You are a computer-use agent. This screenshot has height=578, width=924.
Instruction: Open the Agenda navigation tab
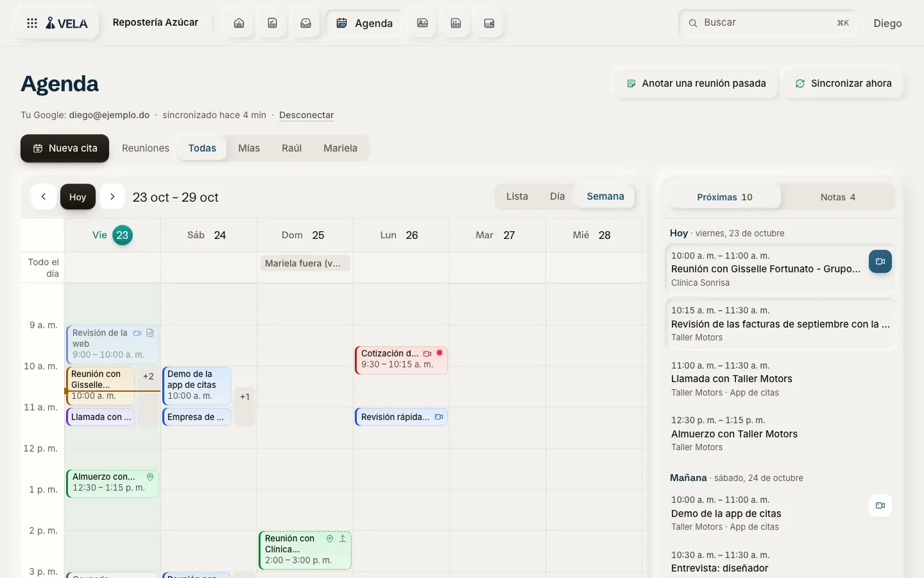point(365,23)
